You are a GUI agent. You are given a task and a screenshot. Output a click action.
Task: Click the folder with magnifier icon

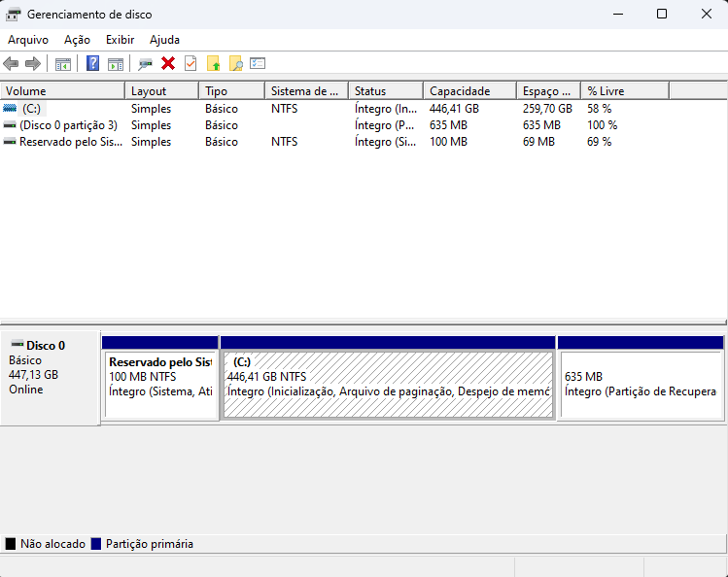[236, 63]
